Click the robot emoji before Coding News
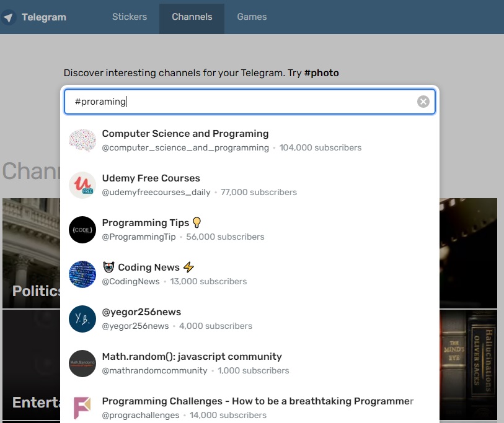 click(x=108, y=267)
